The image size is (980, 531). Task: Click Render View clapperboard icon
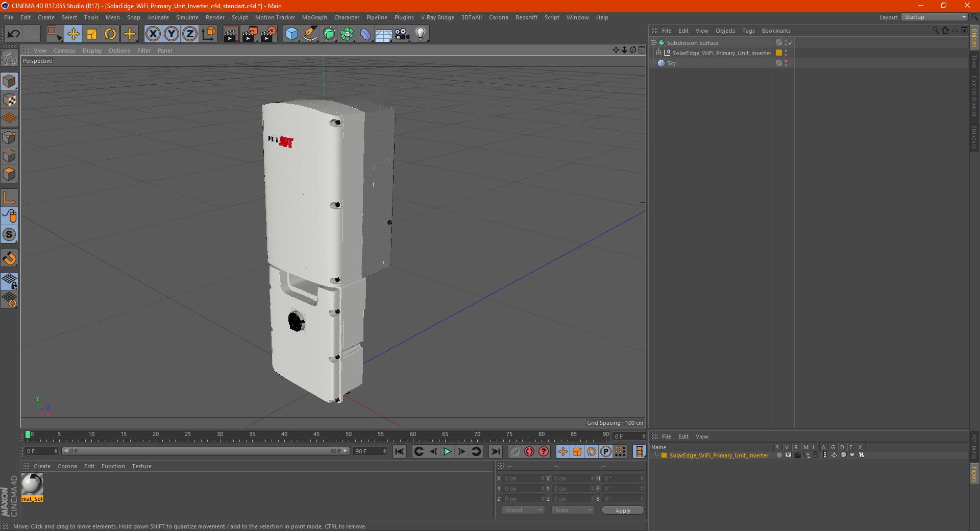[231, 34]
